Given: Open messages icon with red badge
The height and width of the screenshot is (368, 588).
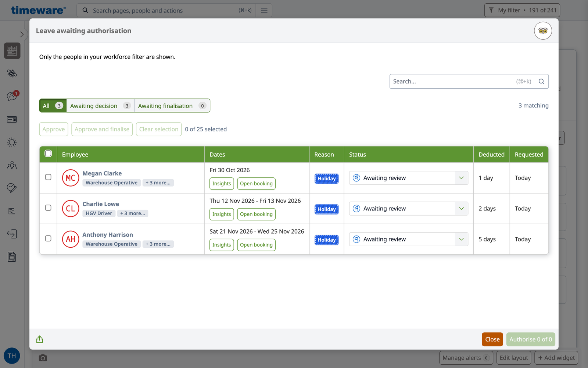Looking at the screenshot, I should tap(12, 96).
